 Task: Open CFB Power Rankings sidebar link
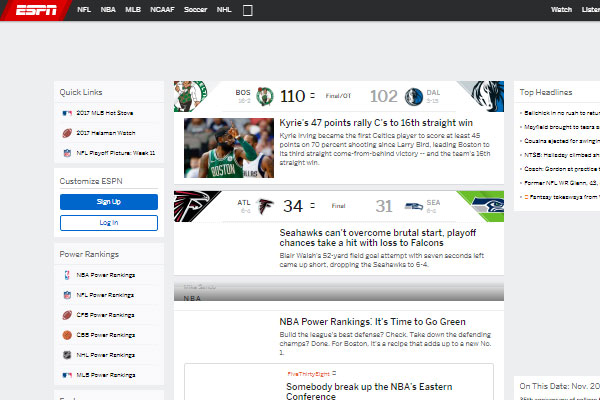(x=105, y=315)
